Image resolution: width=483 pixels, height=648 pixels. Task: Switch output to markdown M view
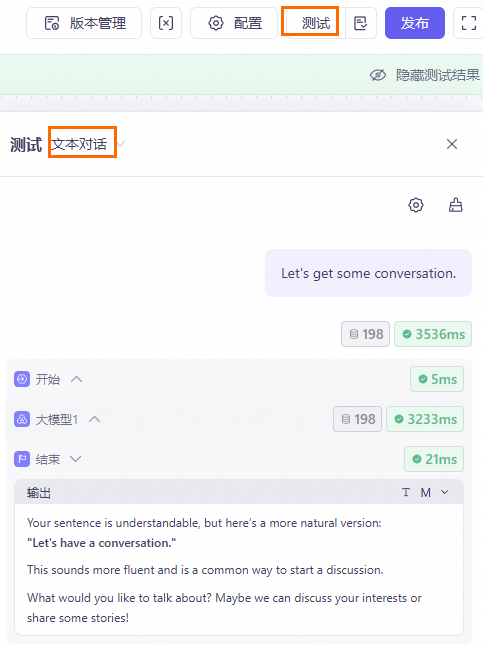pos(426,492)
